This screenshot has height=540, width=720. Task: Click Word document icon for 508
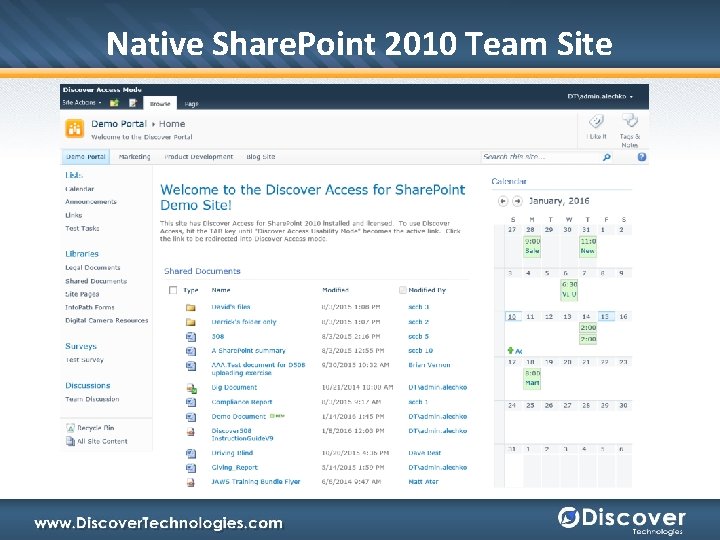191,337
